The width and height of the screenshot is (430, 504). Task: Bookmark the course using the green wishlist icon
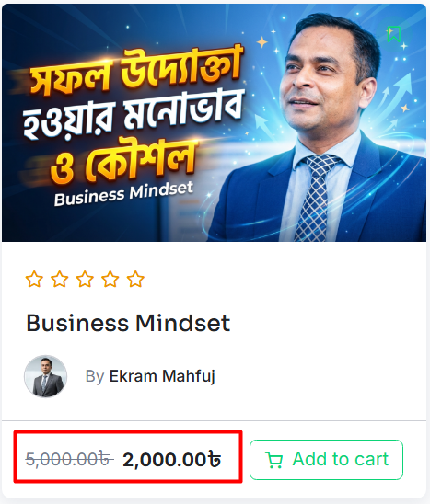pyautogui.click(x=394, y=34)
